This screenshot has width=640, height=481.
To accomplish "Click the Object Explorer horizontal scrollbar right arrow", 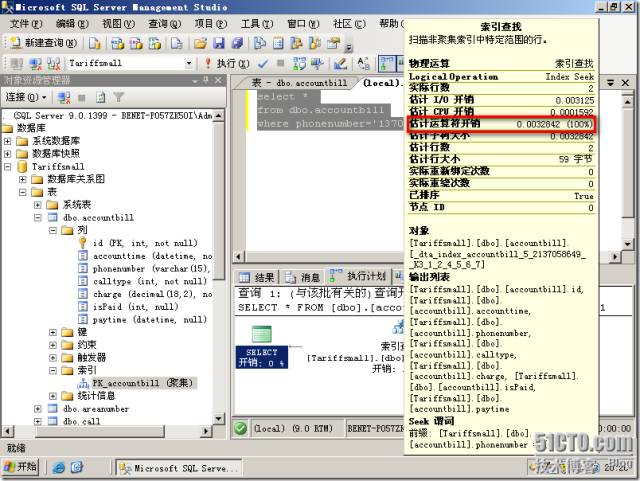I will coord(206,431).
